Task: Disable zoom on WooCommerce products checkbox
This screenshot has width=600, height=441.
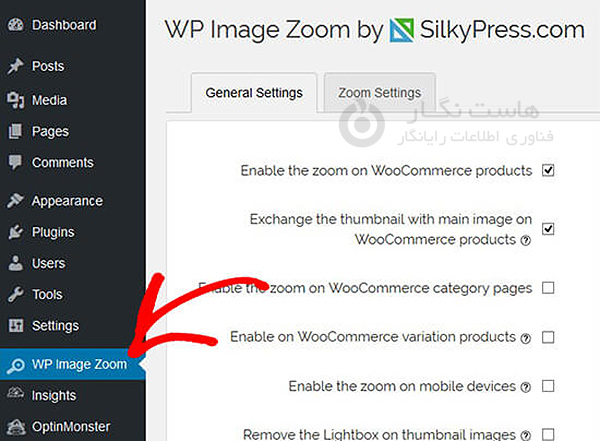Action: (x=548, y=171)
